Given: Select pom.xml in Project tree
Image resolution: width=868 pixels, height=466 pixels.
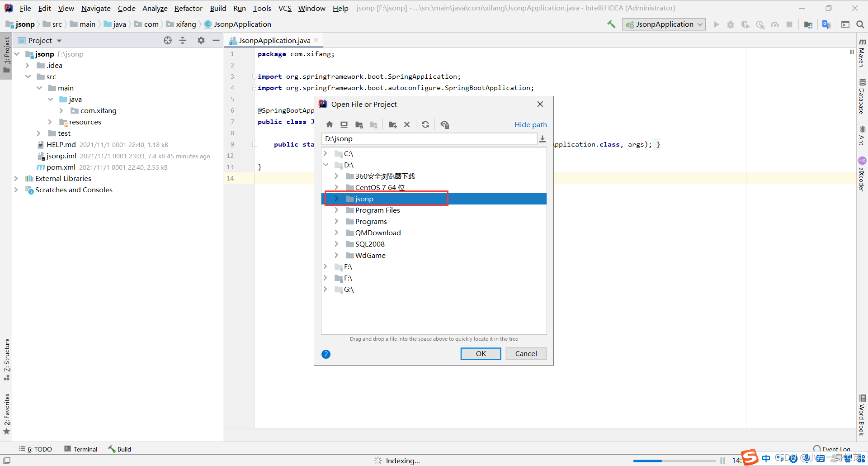Looking at the screenshot, I should 61,167.
